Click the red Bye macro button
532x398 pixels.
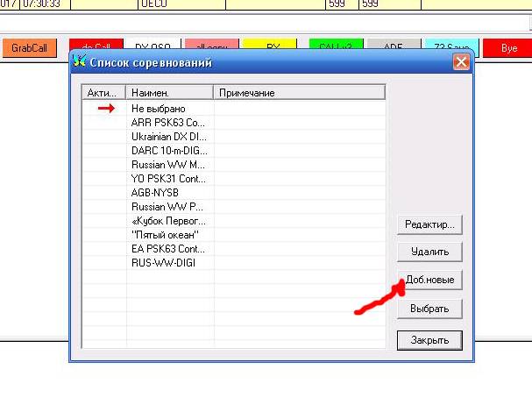[508, 48]
